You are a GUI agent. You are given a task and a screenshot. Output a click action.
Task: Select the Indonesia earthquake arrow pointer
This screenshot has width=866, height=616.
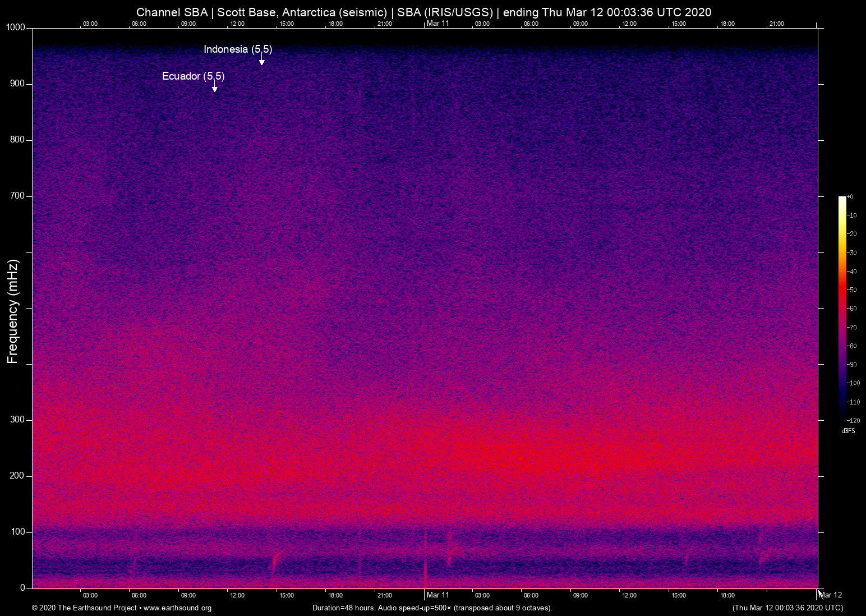point(261,61)
